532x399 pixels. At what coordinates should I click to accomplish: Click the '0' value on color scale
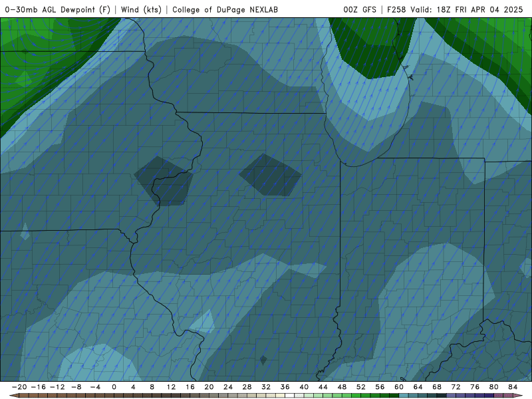click(114, 387)
